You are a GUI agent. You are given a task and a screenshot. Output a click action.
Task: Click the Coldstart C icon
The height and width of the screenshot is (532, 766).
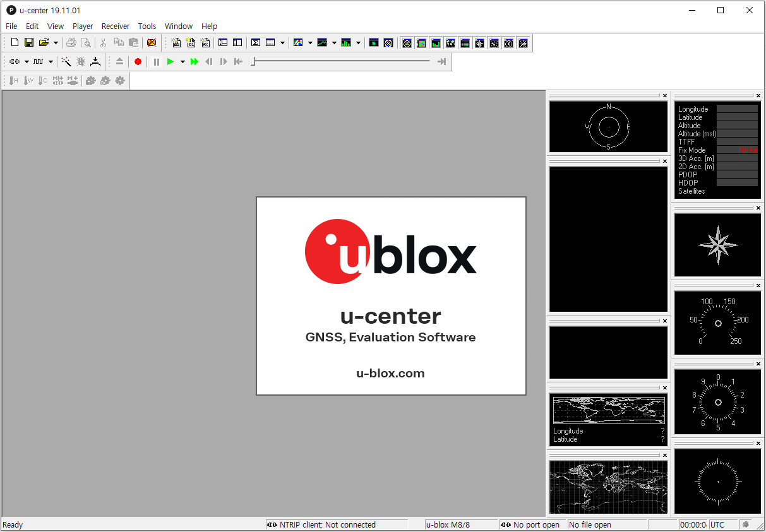(x=42, y=80)
